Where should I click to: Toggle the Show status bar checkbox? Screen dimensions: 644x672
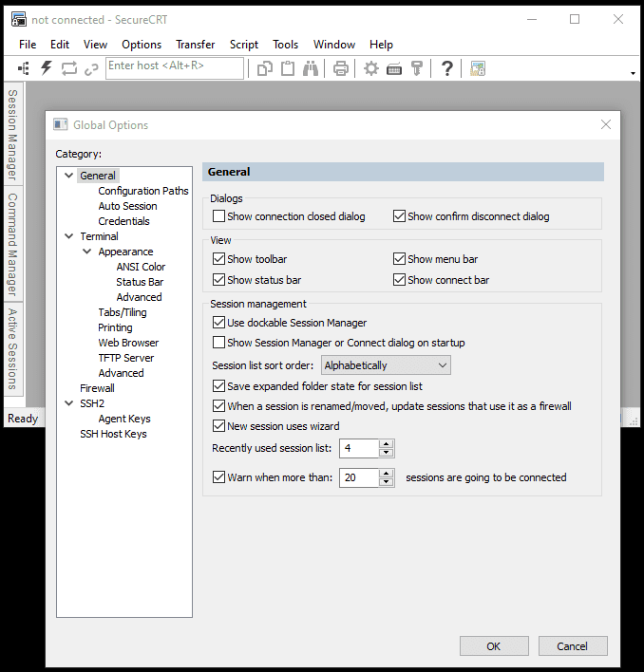pyautogui.click(x=218, y=280)
